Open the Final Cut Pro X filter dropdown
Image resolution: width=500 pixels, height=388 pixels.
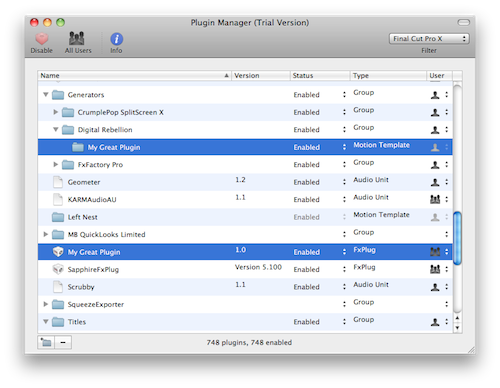[x=429, y=39]
